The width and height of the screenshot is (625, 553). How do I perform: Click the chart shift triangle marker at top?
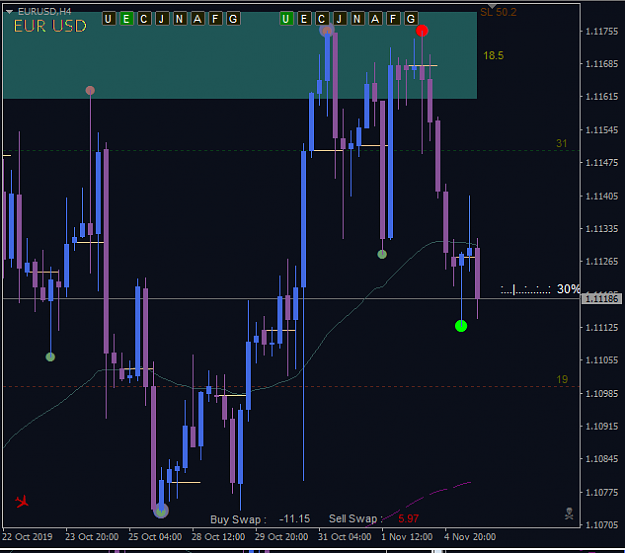pyautogui.click(x=492, y=6)
